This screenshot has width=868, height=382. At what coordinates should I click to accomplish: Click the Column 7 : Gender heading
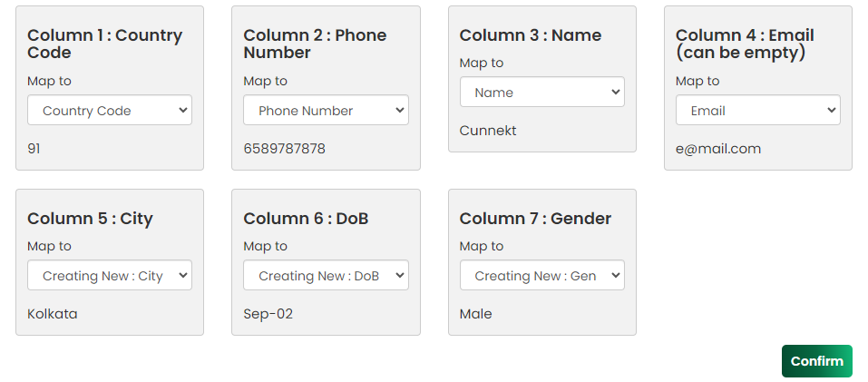[x=535, y=218]
